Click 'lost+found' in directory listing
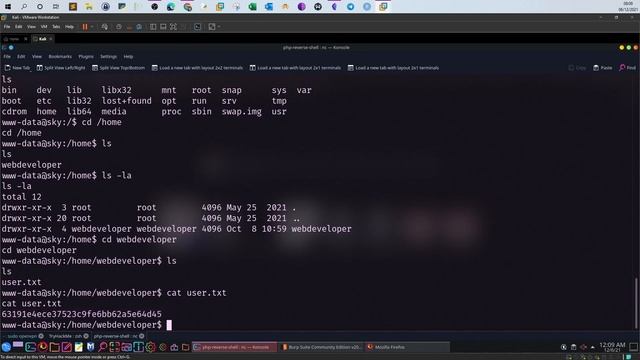This screenshot has height=360, width=640. tap(127, 101)
